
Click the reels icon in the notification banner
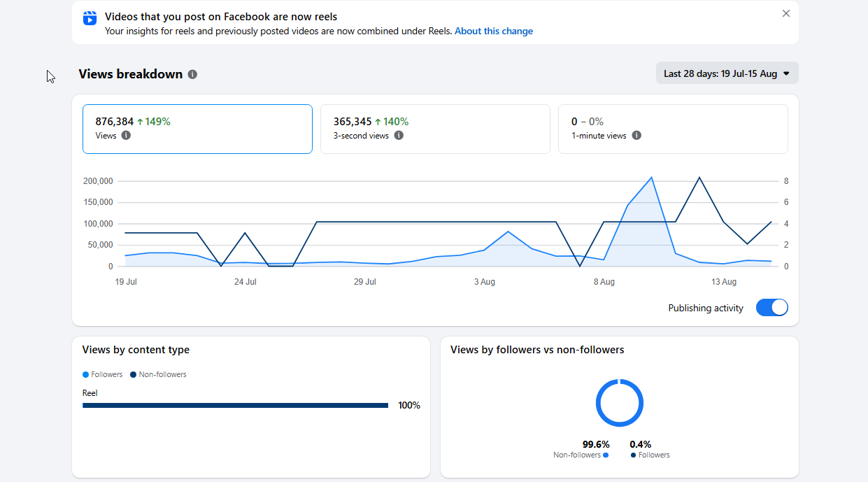[90, 18]
